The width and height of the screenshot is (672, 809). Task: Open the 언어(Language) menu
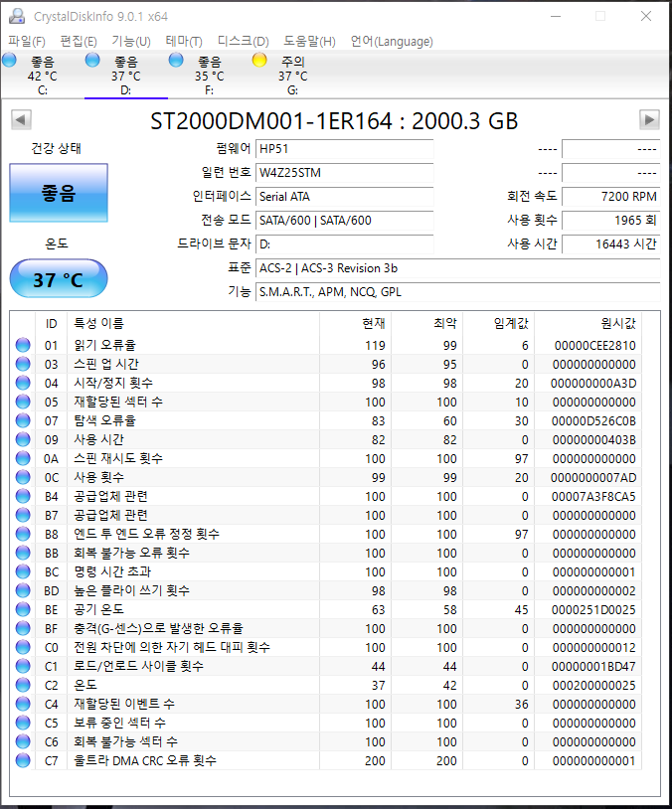tap(392, 42)
